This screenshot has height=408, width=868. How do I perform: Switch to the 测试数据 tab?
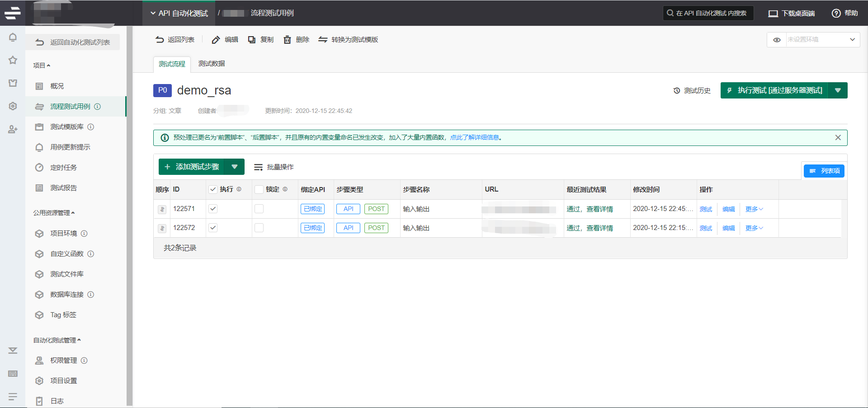[x=212, y=64]
